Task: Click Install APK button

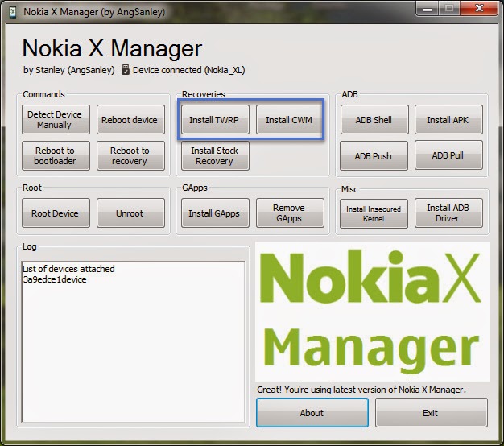Action: click(x=448, y=119)
